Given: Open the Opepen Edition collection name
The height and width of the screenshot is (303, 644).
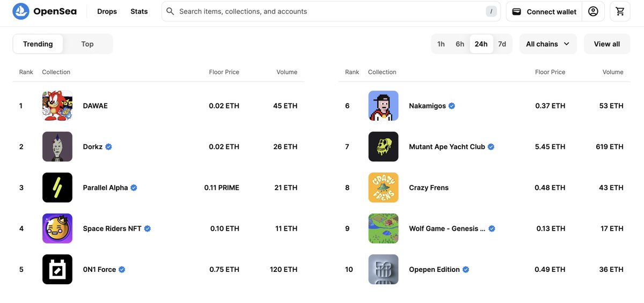Looking at the screenshot, I should click(435, 269).
